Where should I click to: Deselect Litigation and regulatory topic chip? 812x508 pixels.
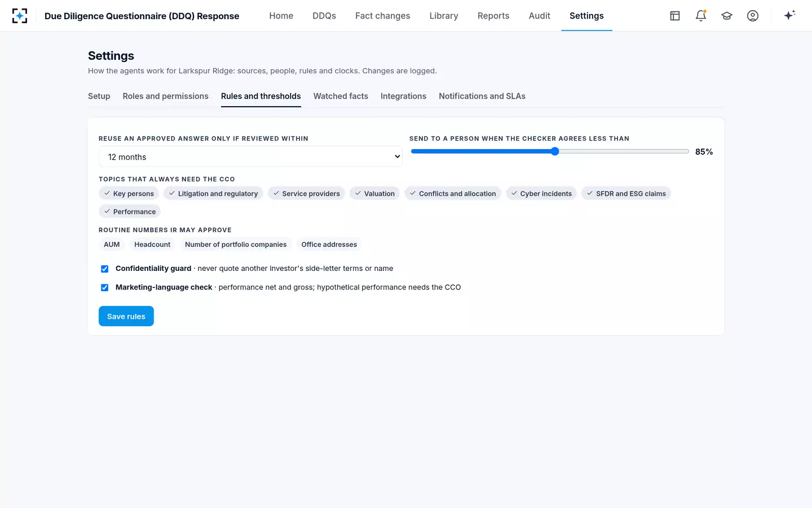(x=213, y=194)
